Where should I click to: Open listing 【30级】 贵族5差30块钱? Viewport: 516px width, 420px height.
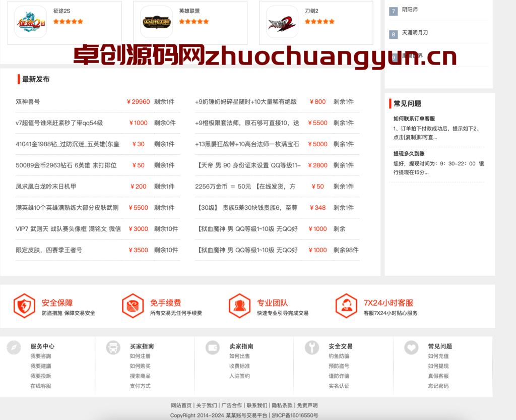pyautogui.click(x=246, y=208)
